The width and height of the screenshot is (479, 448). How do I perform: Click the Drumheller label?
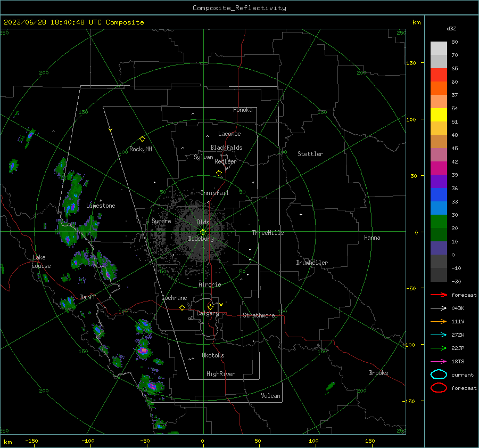tap(312, 263)
